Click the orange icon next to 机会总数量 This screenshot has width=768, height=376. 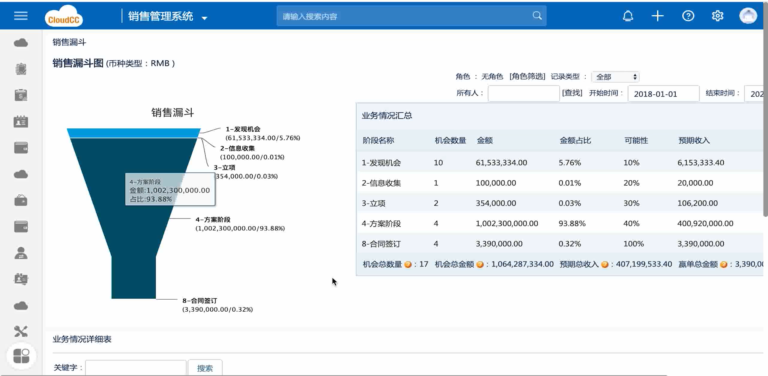[408, 264]
